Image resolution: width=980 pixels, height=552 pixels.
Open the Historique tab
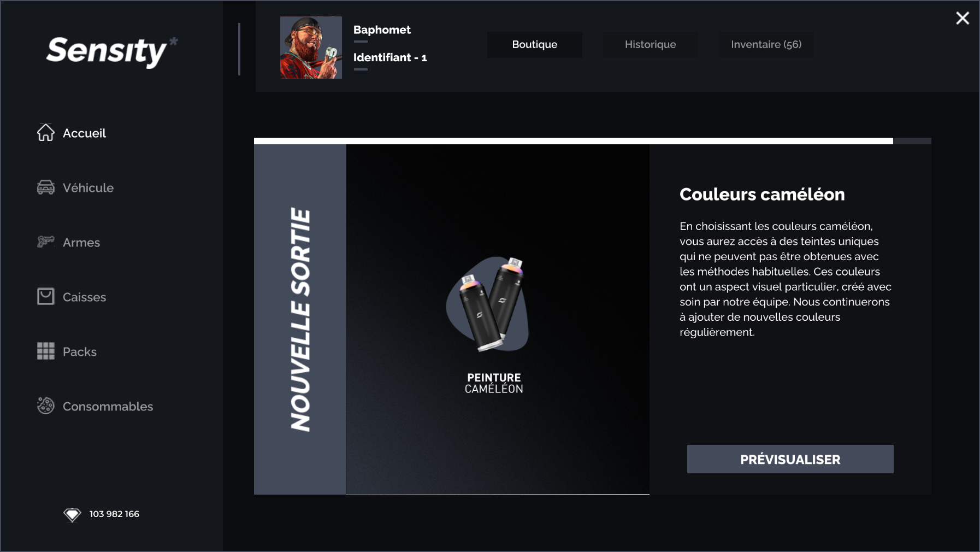click(x=651, y=44)
